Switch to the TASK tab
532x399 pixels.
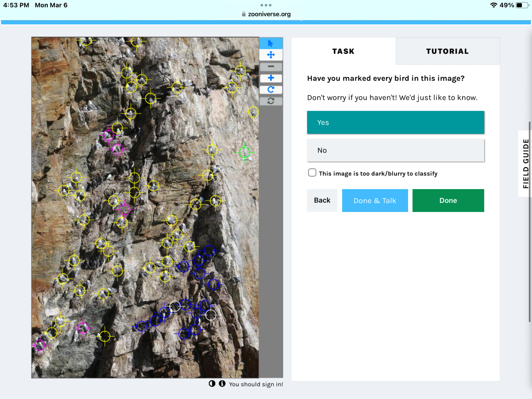[x=343, y=51]
